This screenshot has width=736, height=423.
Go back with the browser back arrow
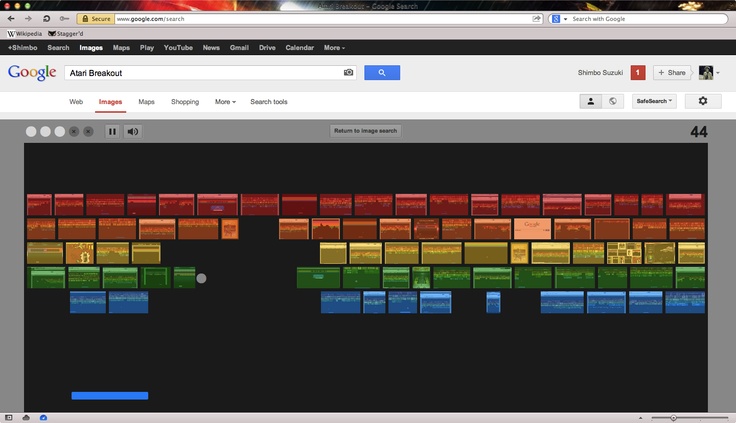point(11,19)
